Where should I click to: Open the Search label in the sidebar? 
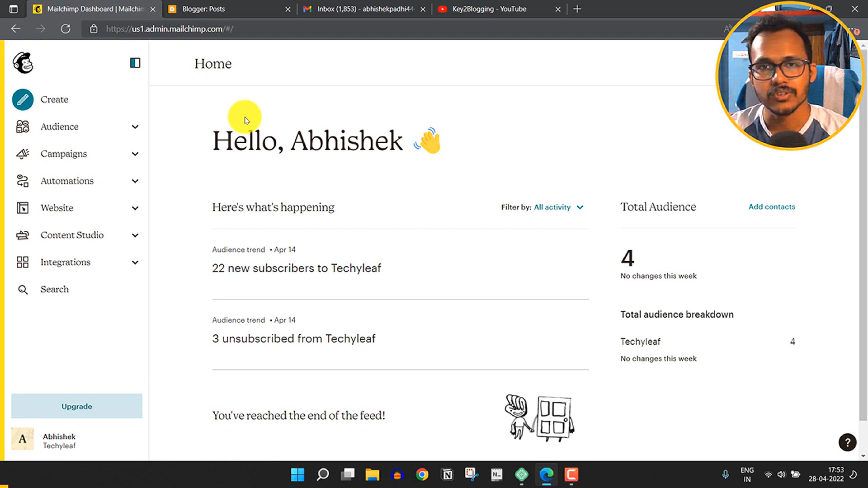pyautogui.click(x=55, y=289)
